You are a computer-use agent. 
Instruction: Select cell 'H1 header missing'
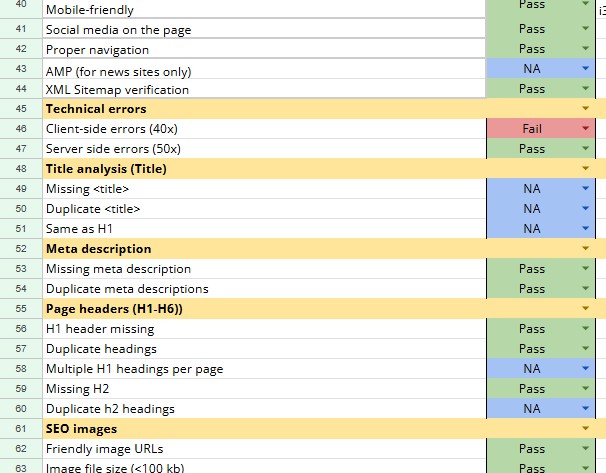[264, 328]
